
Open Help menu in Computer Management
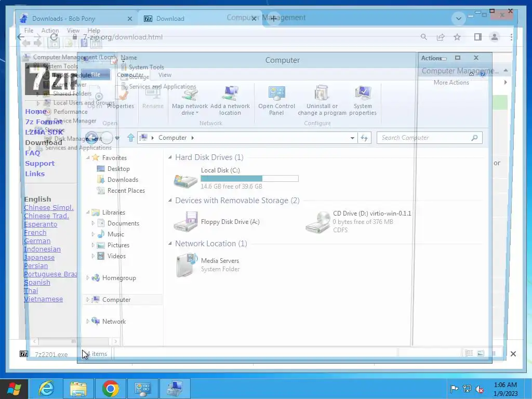pyautogui.click(x=94, y=31)
